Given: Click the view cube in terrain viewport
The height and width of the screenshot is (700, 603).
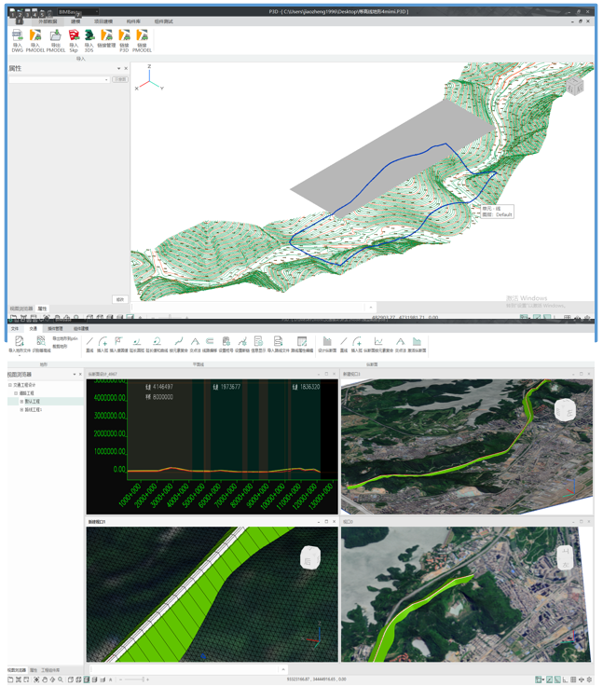Looking at the screenshot, I should click(575, 87).
